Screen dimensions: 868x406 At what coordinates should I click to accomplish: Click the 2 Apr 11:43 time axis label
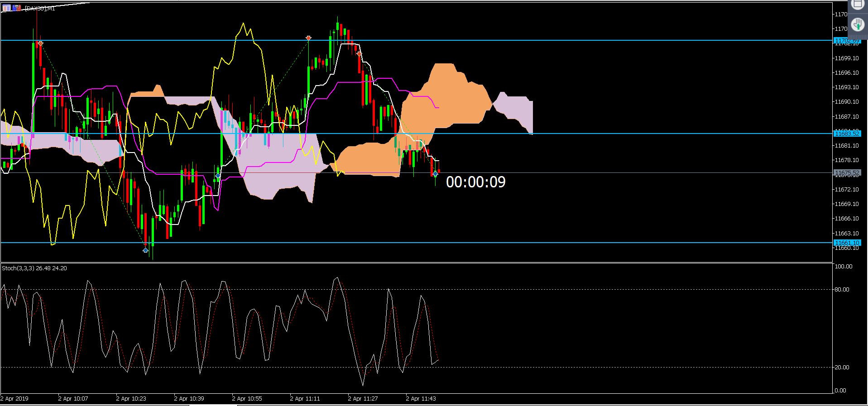tap(421, 399)
